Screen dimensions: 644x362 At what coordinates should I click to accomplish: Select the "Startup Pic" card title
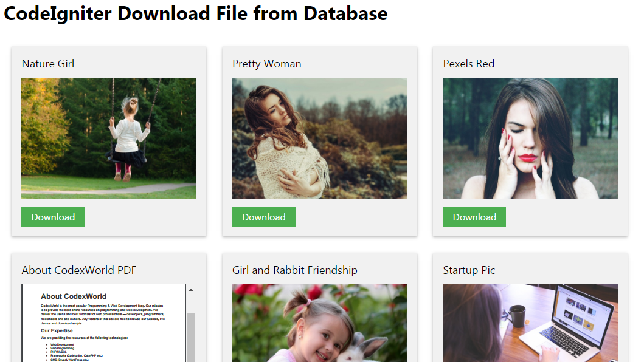469,270
